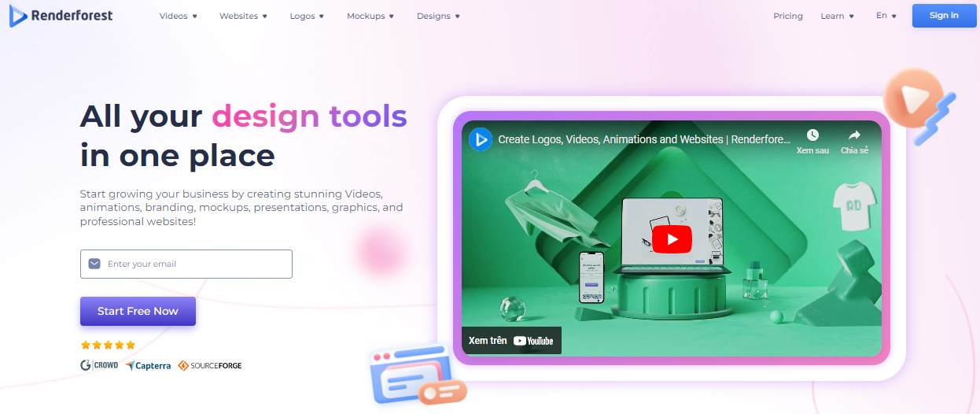Expand the Mockups dropdown menu
This screenshot has height=414, width=980.
pyautogui.click(x=370, y=16)
